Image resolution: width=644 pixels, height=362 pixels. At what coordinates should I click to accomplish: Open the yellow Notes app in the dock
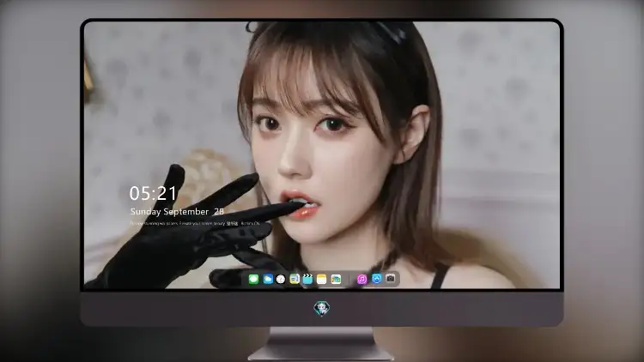[322, 279]
